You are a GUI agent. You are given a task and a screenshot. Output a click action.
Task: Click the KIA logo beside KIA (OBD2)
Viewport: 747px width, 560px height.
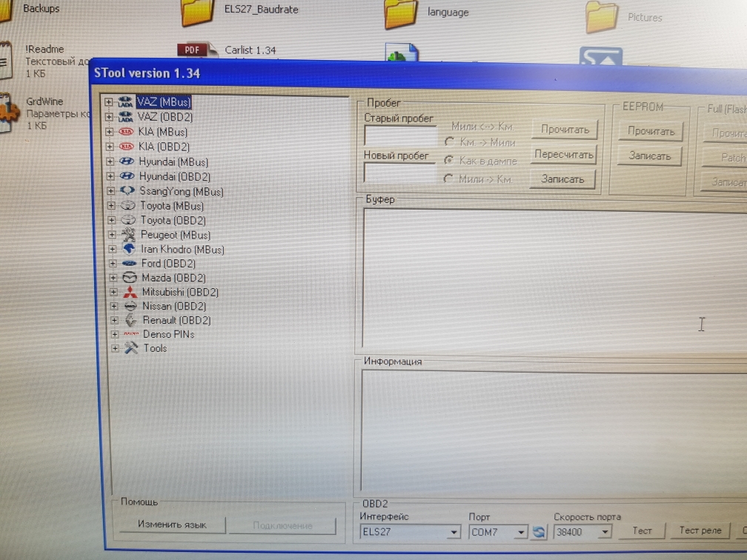coord(127,147)
